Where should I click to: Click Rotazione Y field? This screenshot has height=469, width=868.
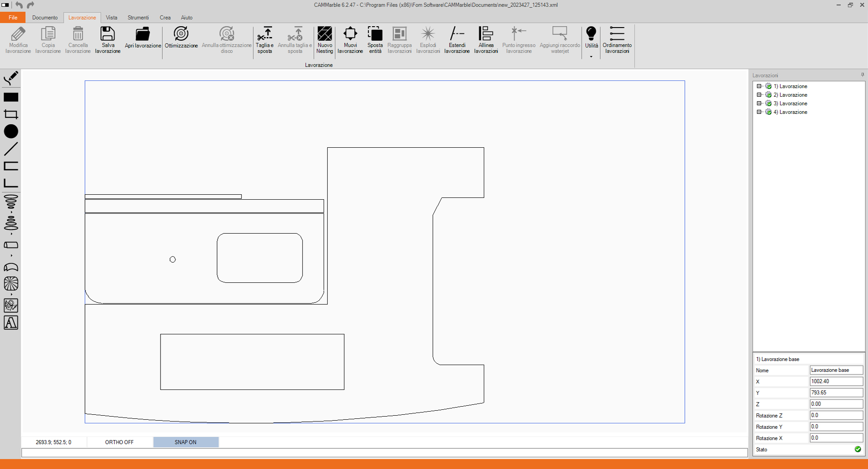click(836, 427)
